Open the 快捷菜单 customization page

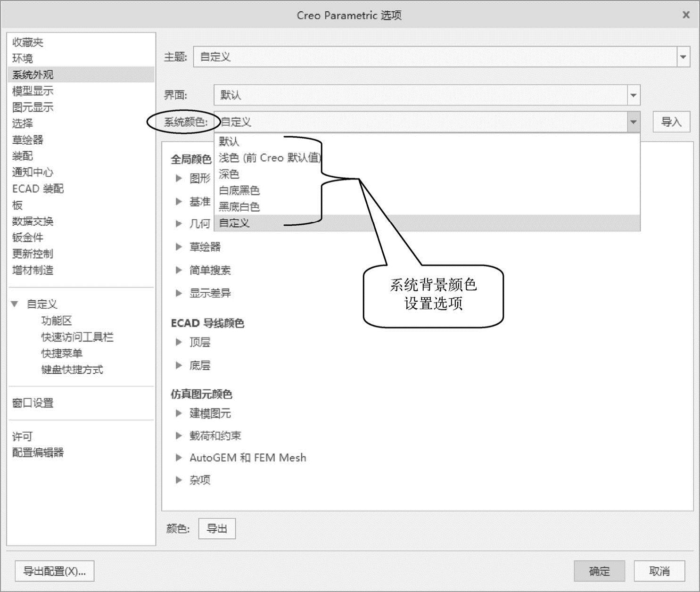(x=62, y=353)
